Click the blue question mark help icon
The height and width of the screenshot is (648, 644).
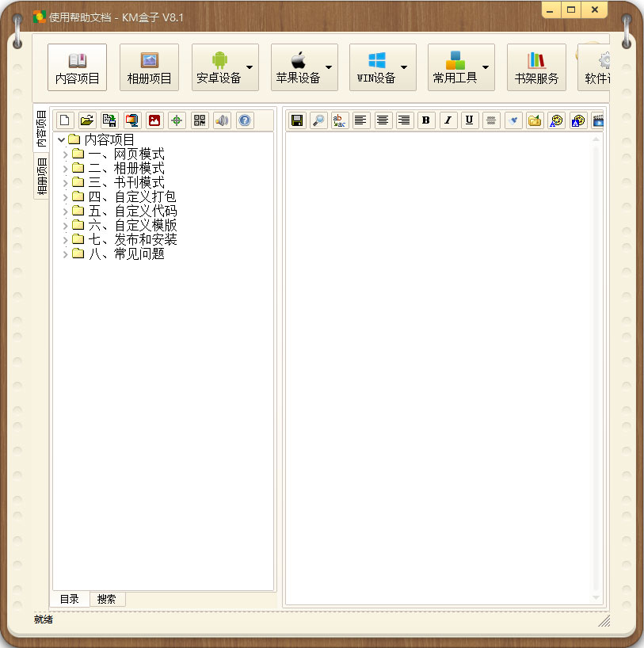point(245,120)
